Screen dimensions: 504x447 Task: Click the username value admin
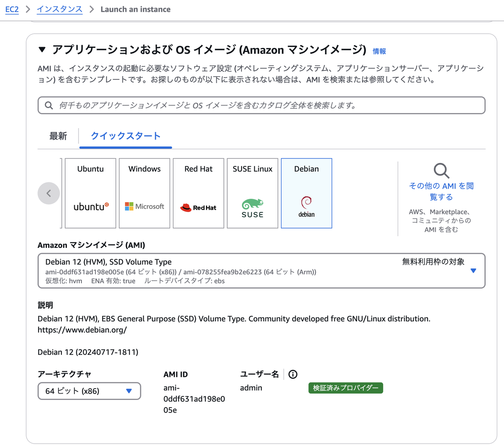[251, 388]
